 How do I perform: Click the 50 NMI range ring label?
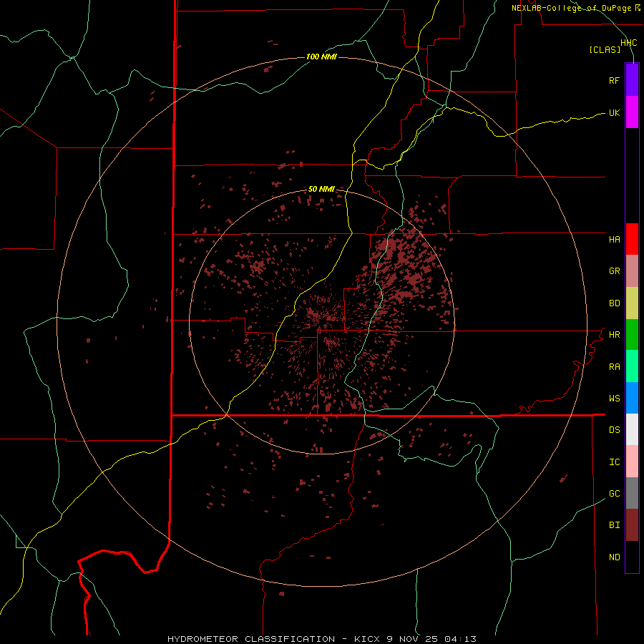(321, 189)
